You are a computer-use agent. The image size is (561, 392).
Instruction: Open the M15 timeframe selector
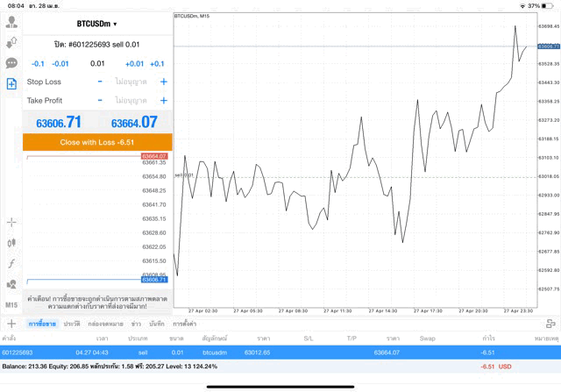[11, 304]
